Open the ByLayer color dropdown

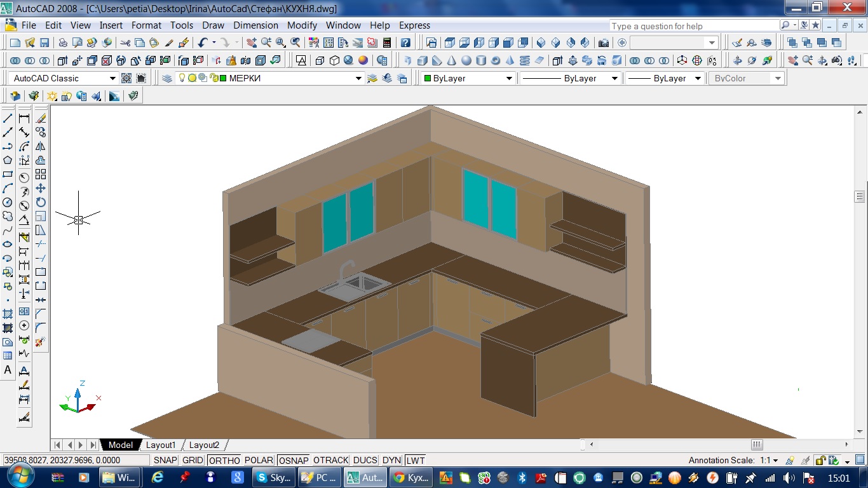coord(509,78)
